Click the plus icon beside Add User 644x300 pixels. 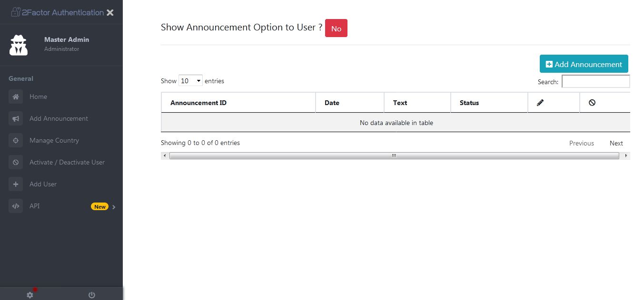[x=16, y=184]
